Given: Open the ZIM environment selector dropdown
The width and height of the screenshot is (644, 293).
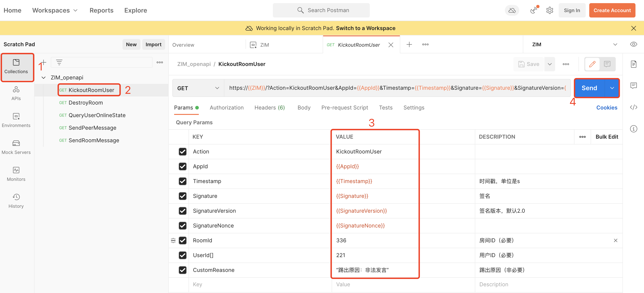Looking at the screenshot, I should (x=574, y=44).
